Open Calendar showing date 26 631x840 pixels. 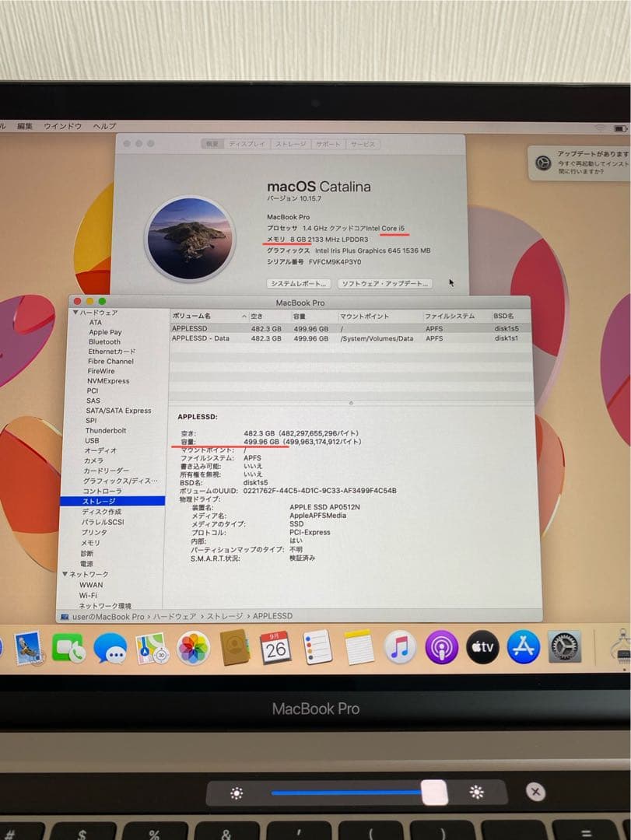[x=275, y=647]
